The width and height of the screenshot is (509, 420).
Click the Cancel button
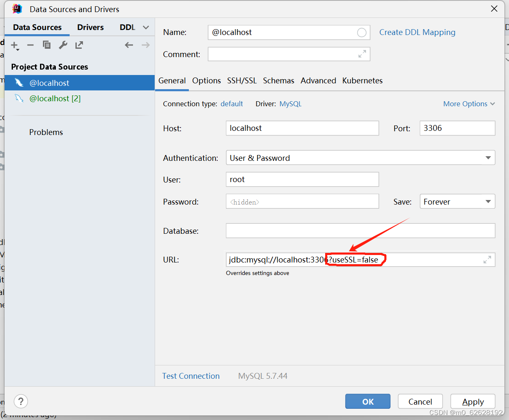click(x=420, y=402)
